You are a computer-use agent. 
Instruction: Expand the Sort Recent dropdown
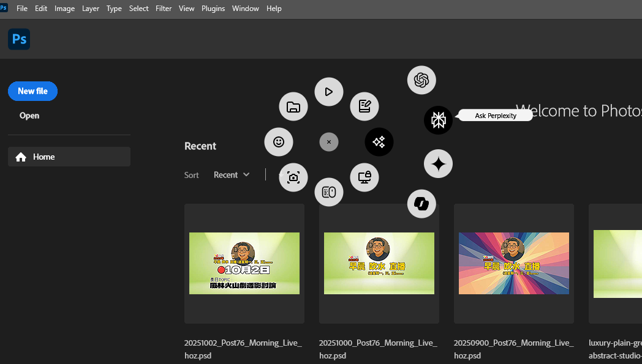[x=232, y=175]
